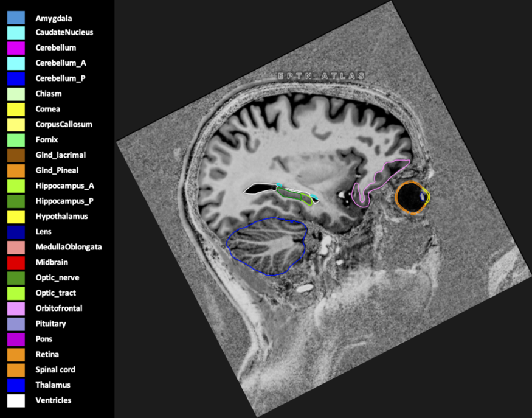The image size is (532, 418).
Task: Click inside the blue cerebellum contour
Action: (x=266, y=246)
